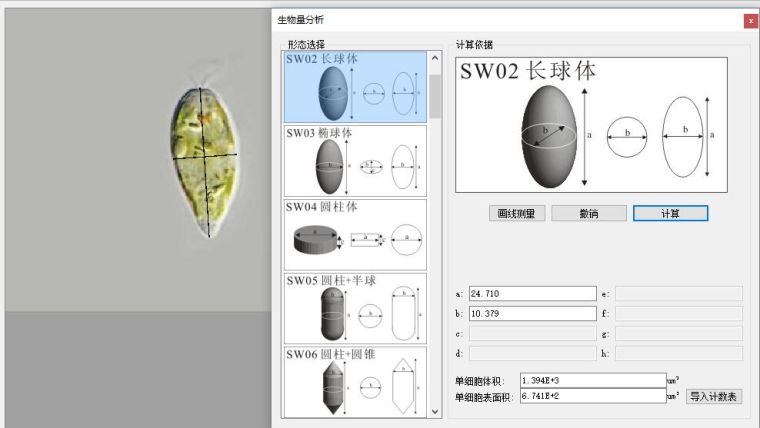This screenshot has height=428, width=760.
Task: Choose SW06 圆柱+圆锥 shape option
Action: (x=355, y=381)
